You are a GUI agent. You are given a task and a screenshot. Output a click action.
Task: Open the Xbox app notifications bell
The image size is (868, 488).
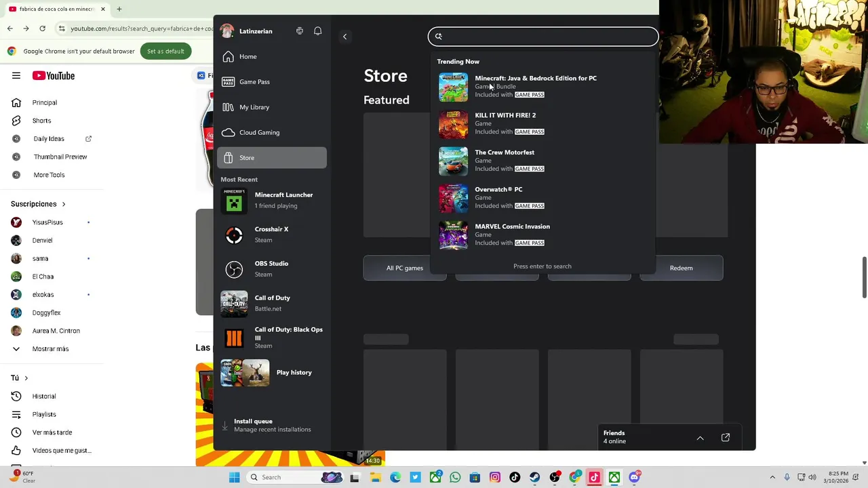coord(317,31)
